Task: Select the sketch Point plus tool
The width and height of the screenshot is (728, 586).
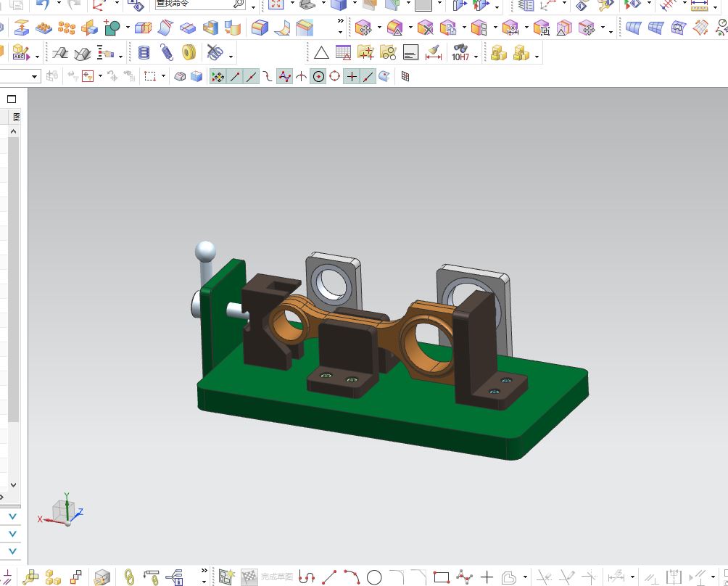Action: (487, 577)
